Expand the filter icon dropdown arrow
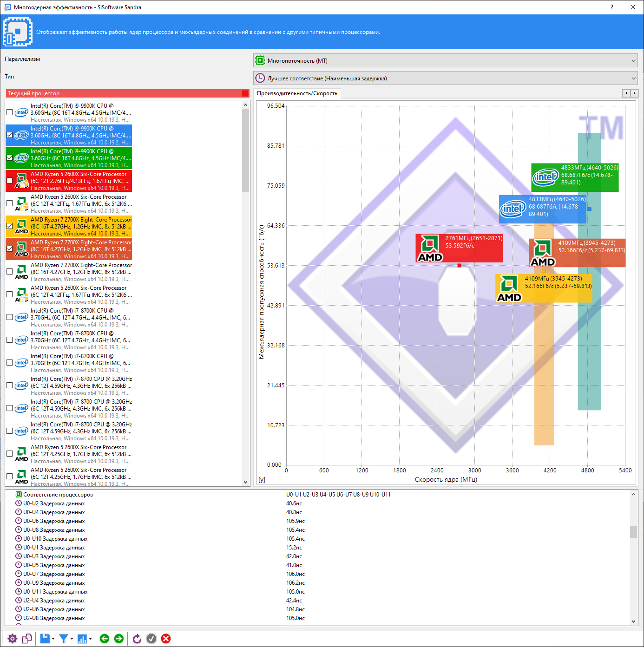This screenshot has width=644, height=647. point(72,639)
